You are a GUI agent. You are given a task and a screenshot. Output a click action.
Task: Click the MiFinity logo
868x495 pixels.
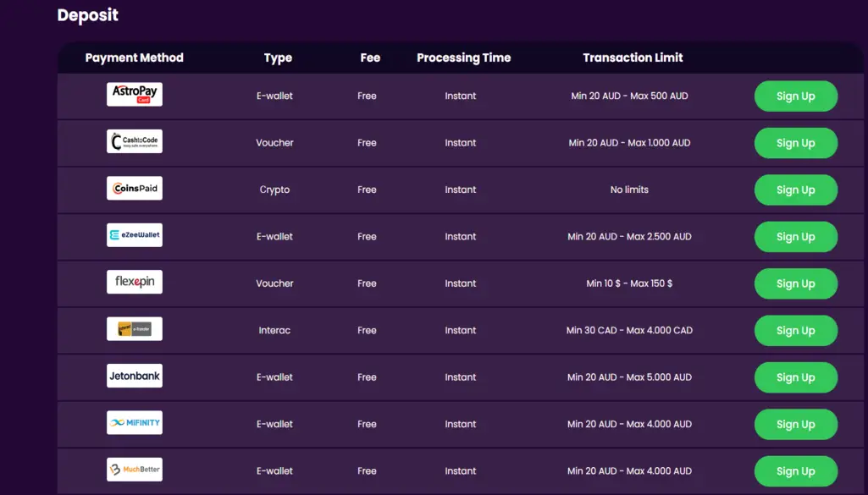click(x=134, y=423)
